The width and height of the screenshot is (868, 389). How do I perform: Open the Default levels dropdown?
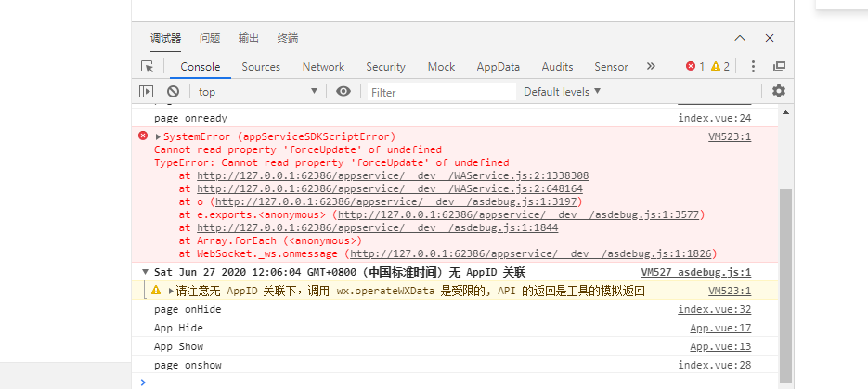point(562,91)
